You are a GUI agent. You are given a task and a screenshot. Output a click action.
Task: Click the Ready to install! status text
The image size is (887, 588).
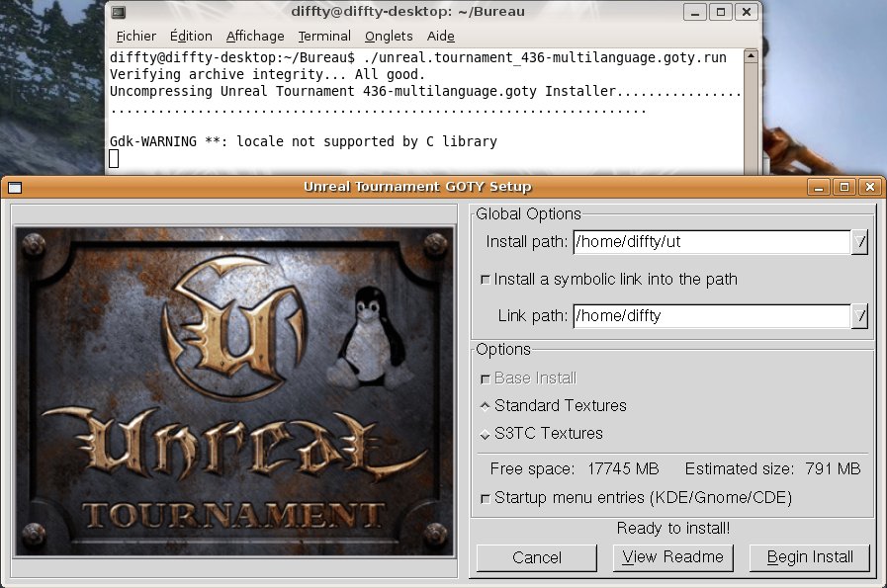click(x=673, y=529)
